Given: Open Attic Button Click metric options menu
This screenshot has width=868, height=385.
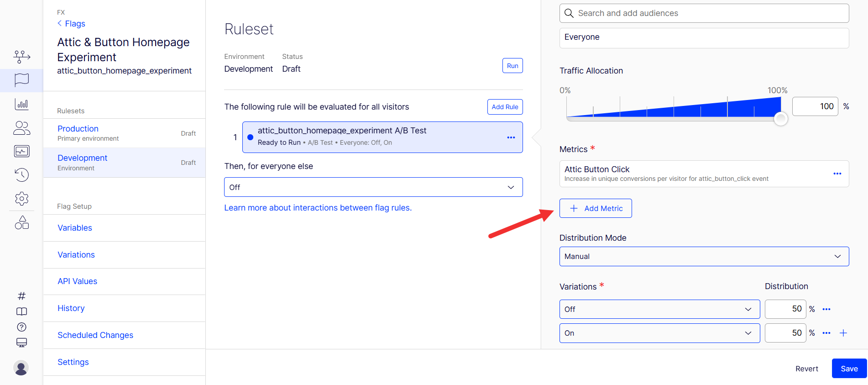Looking at the screenshot, I should 837,174.
